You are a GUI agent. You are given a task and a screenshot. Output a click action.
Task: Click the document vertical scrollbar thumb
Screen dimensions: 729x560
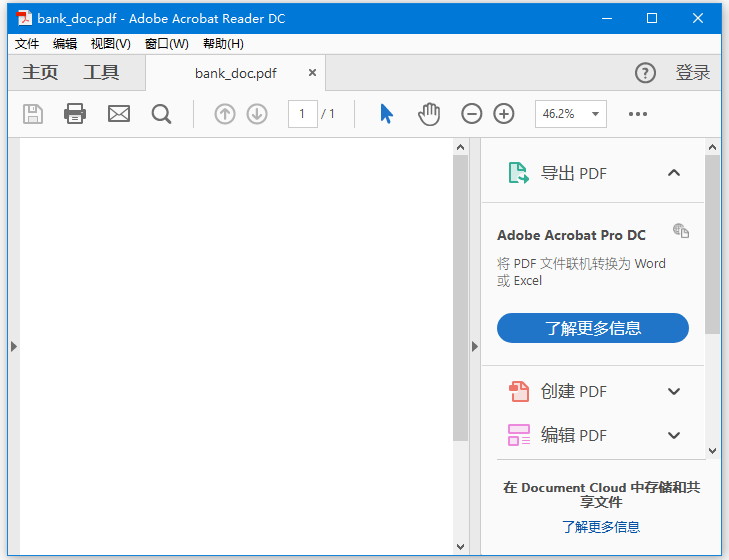461,298
